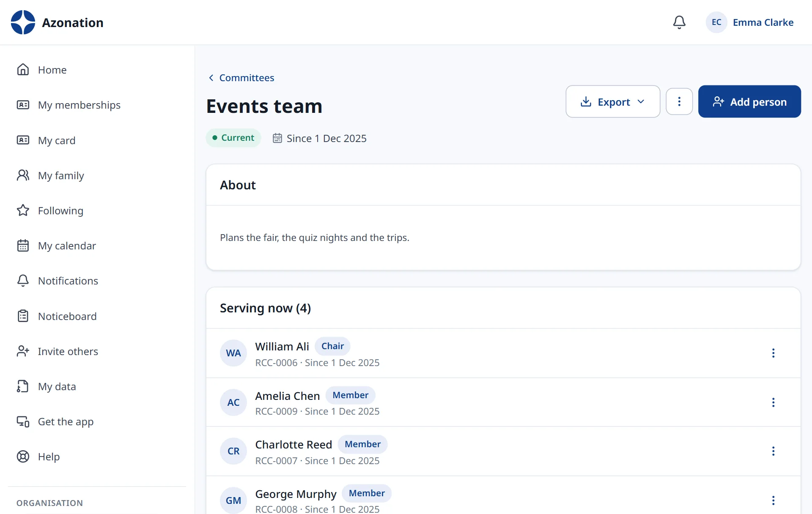This screenshot has height=514, width=812.
Task: Click the sidebar Notifications bell icon
Action: (x=23, y=281)
